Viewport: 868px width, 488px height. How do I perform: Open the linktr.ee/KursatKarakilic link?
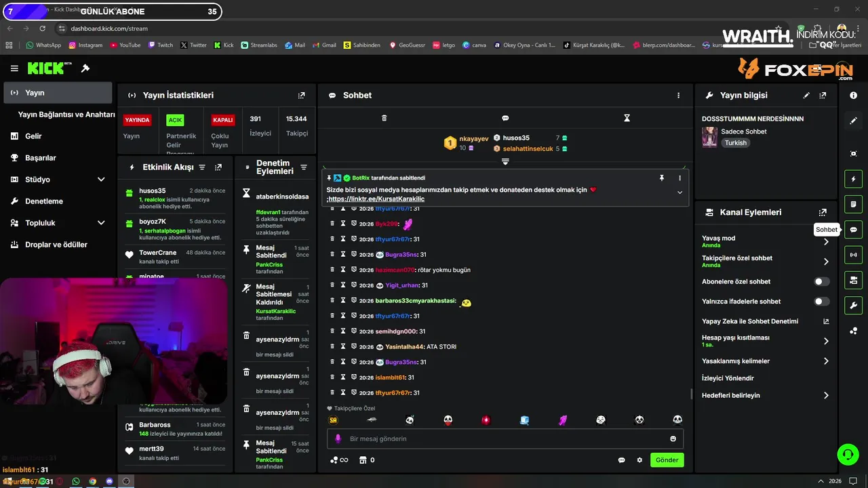(377, 199)
